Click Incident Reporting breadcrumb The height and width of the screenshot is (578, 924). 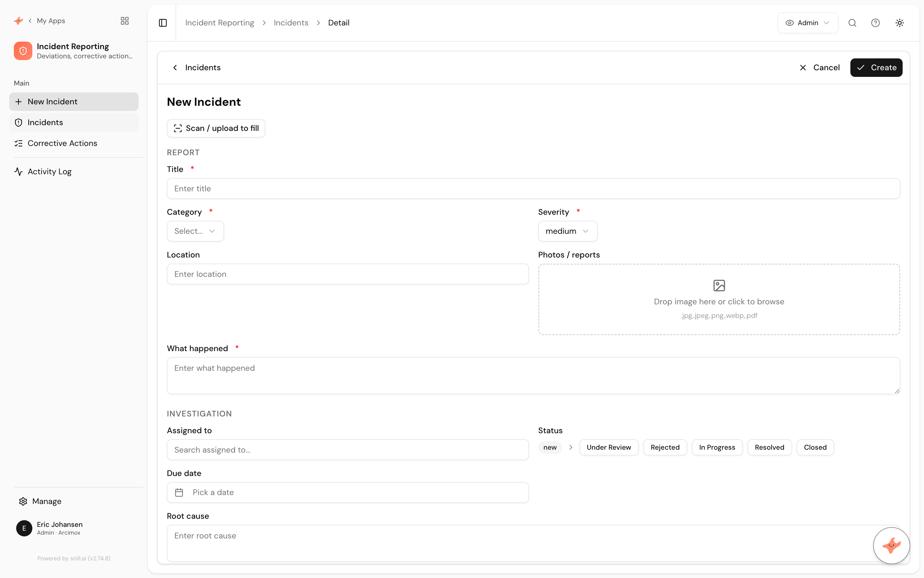[219, 23]
